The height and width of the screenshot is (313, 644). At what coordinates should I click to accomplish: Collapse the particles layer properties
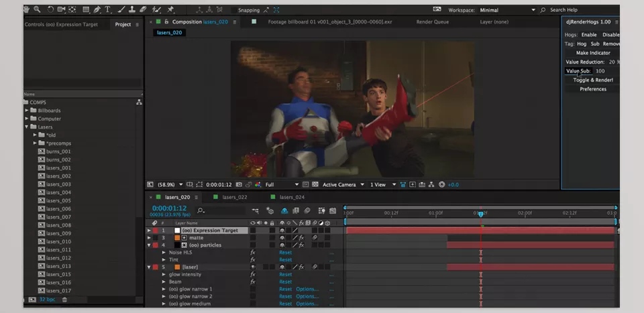[149, 245]
